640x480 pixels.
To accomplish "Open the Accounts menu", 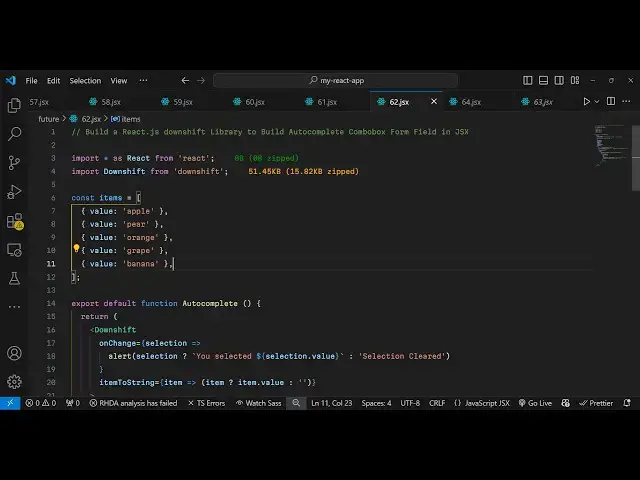I will pos(14,353).
